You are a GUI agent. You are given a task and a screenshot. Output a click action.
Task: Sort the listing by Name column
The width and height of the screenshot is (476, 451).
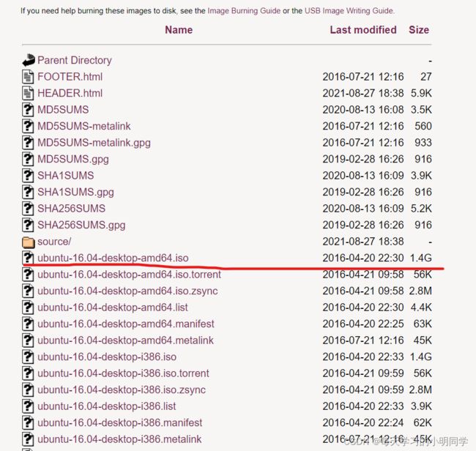(179, 30)
